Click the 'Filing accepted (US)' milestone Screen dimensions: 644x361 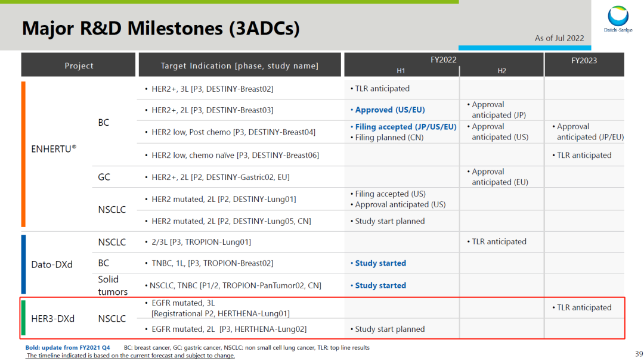click(x=390, y=194)
